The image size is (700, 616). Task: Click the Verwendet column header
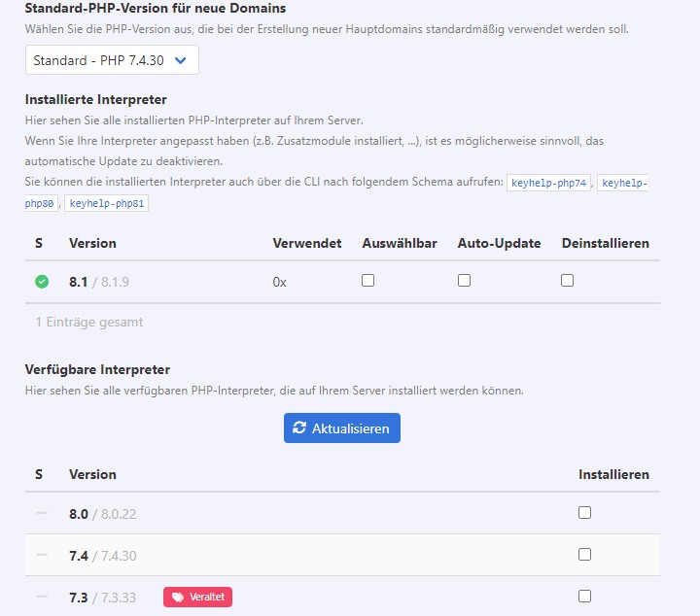tap(307, 243)
